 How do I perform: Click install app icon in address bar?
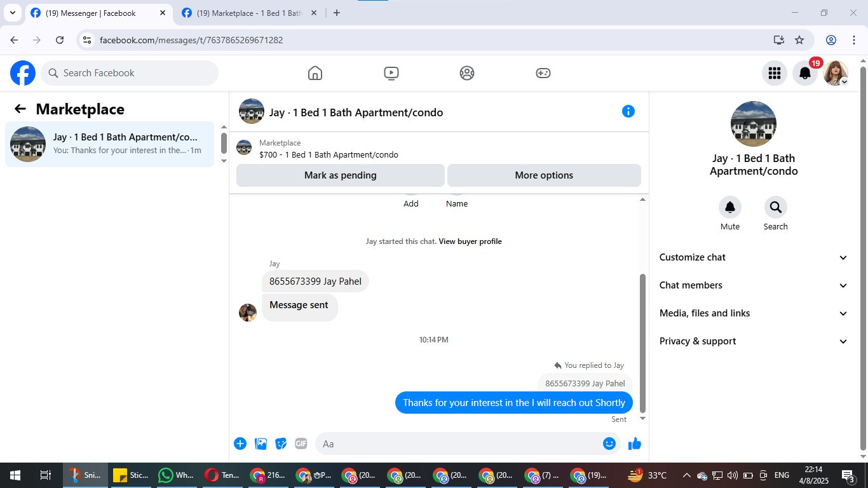779,40
